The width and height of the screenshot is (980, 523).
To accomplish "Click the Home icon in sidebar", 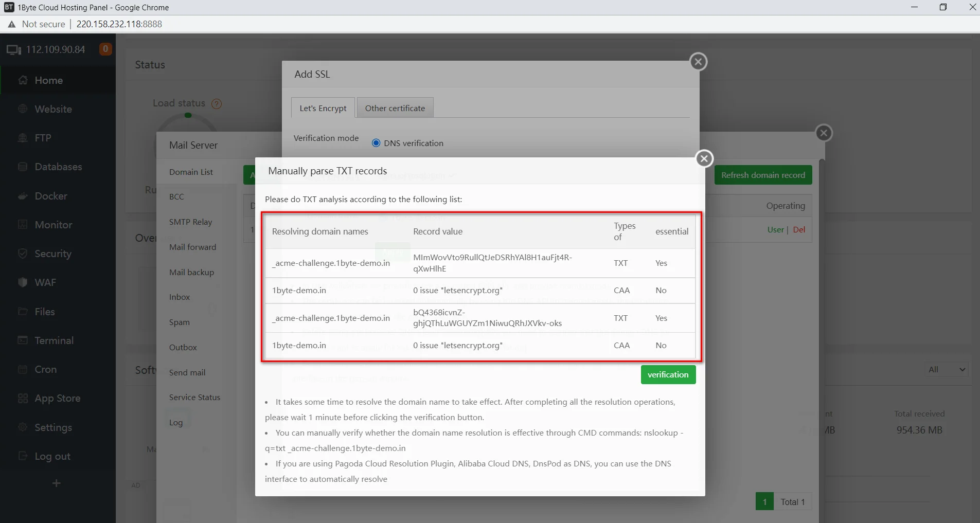I will [23, 80].
